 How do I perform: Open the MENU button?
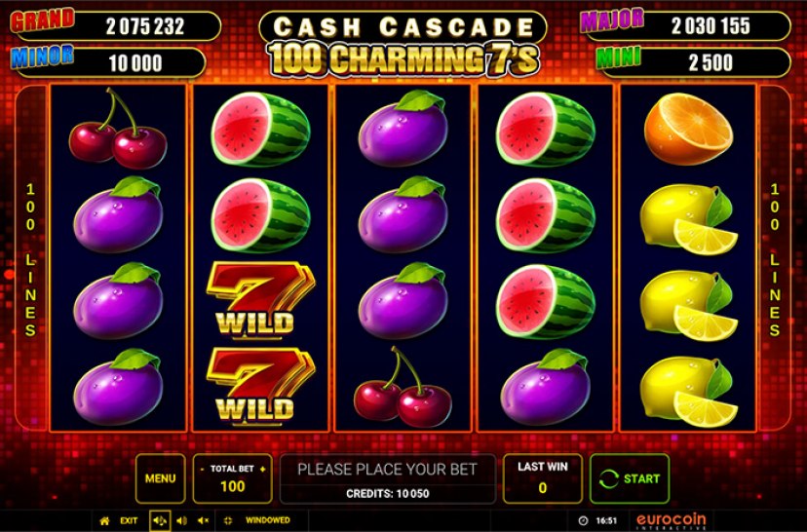[x=160, y=478]
